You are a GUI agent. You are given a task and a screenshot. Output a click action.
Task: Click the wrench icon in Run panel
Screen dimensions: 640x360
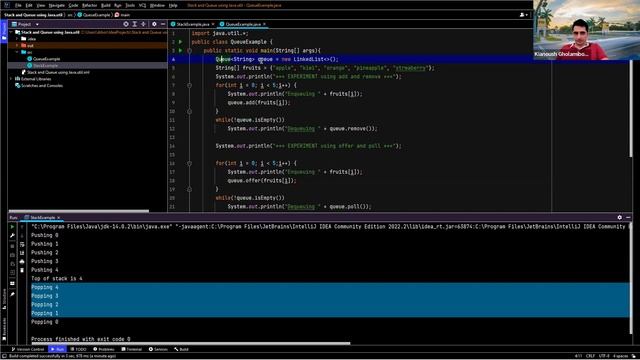click(12, 236)
